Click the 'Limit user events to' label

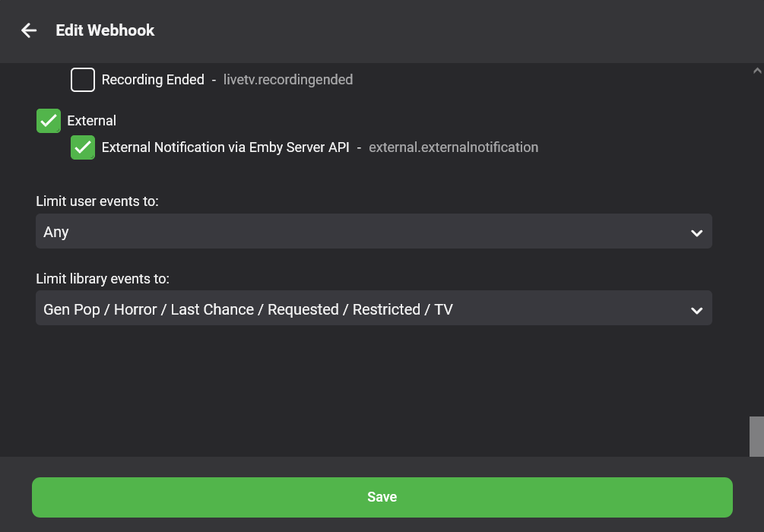click(97, 201)
